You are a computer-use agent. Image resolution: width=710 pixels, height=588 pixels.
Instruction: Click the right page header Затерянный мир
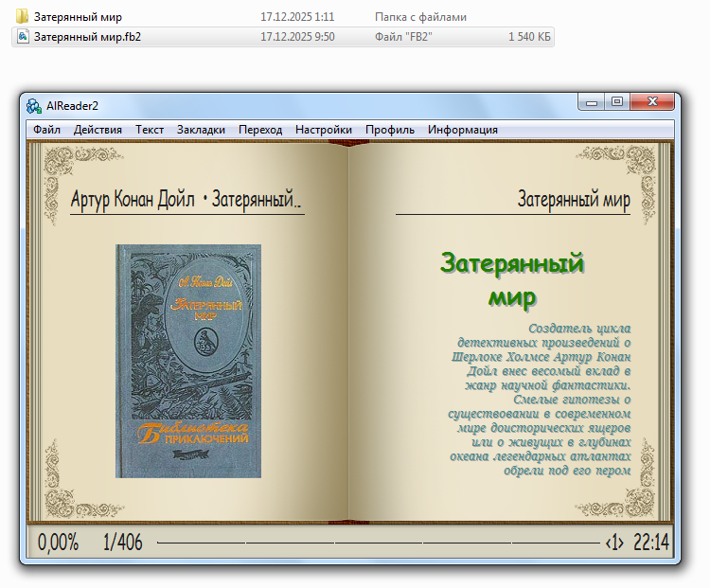tap(574, 200)
